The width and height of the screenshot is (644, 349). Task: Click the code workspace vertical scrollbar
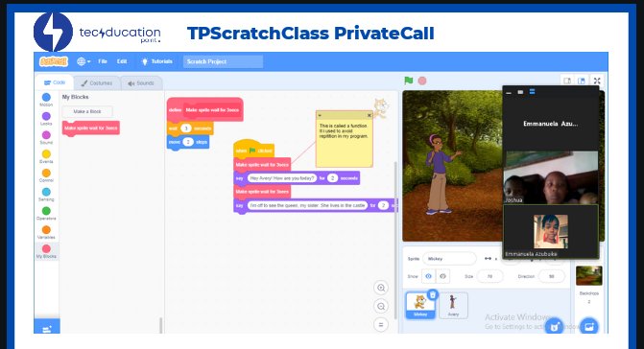[x=395, y=240]
